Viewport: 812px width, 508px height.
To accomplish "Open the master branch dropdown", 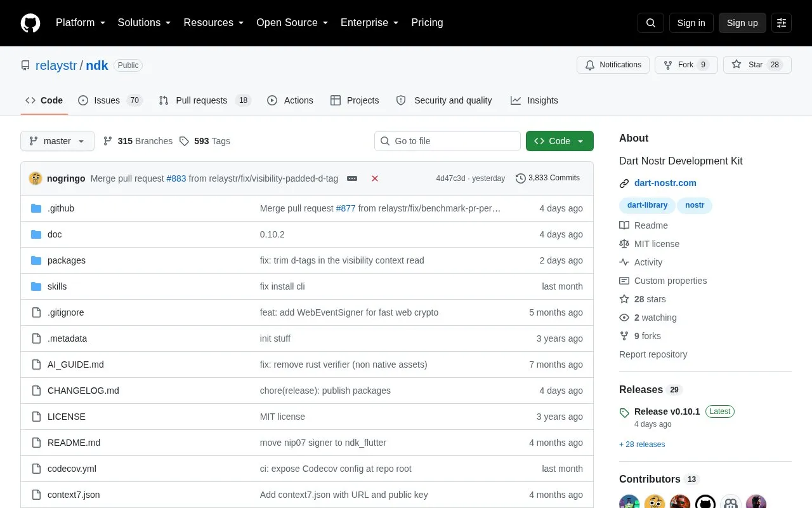I will pyautogui.click(x=57, y=141).
